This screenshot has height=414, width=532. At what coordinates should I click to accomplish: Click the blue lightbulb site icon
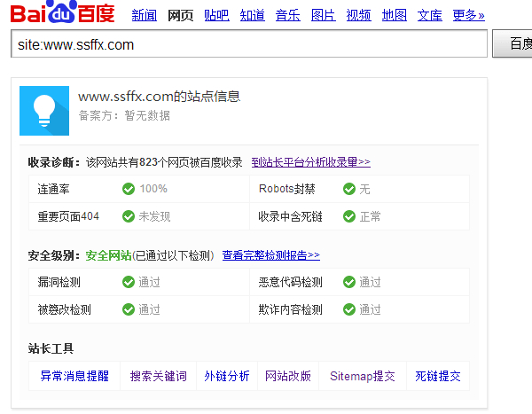click(44, 111)
